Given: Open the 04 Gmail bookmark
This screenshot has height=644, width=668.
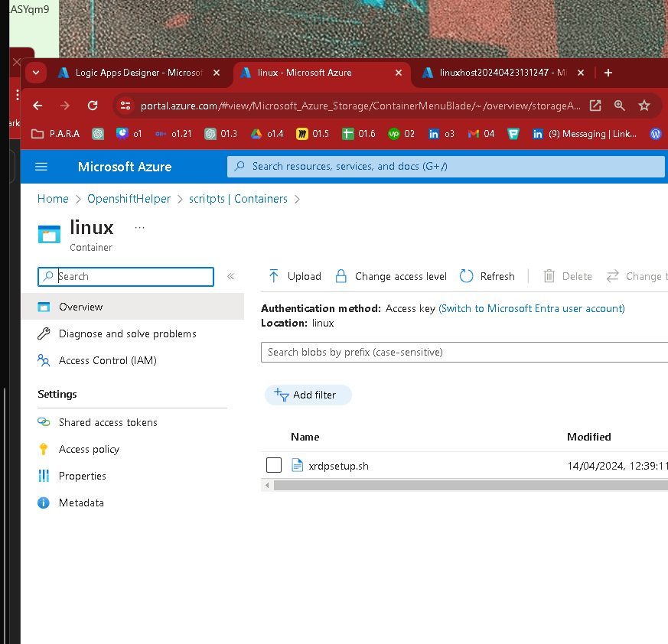Looking at the screenshot, I should click(x=481, y=134).
